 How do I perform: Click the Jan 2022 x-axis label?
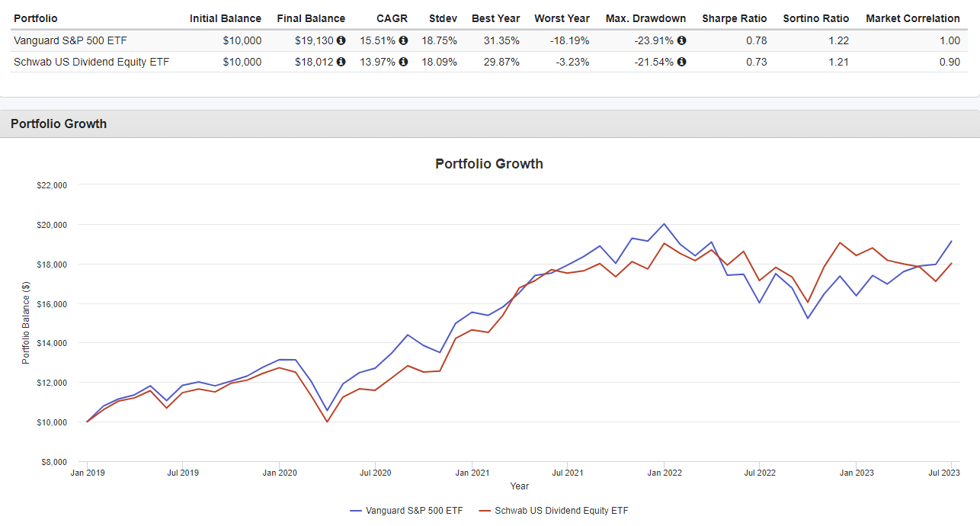point(664,473)
